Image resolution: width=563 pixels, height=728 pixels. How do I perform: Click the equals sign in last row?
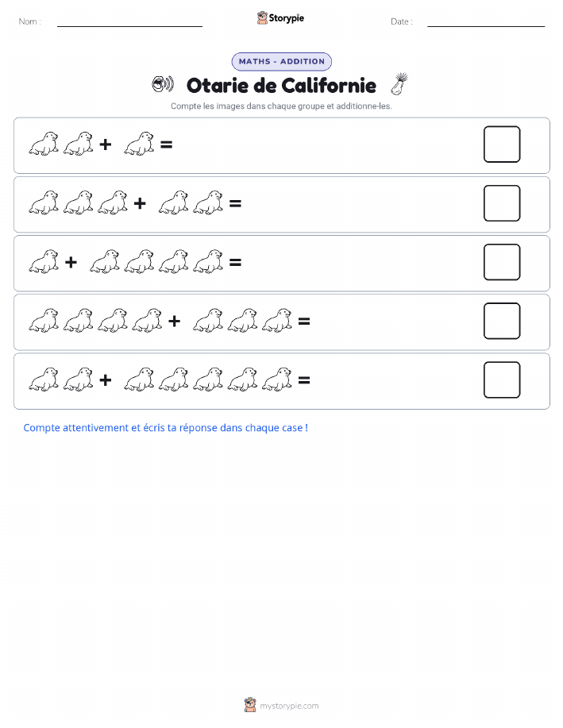(304, 380)
